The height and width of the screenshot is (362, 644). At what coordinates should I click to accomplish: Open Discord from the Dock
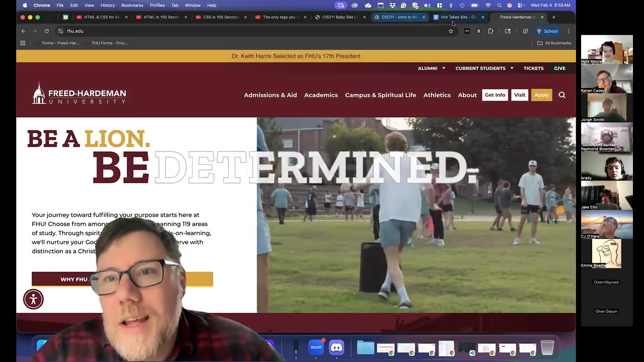(337, 347)
